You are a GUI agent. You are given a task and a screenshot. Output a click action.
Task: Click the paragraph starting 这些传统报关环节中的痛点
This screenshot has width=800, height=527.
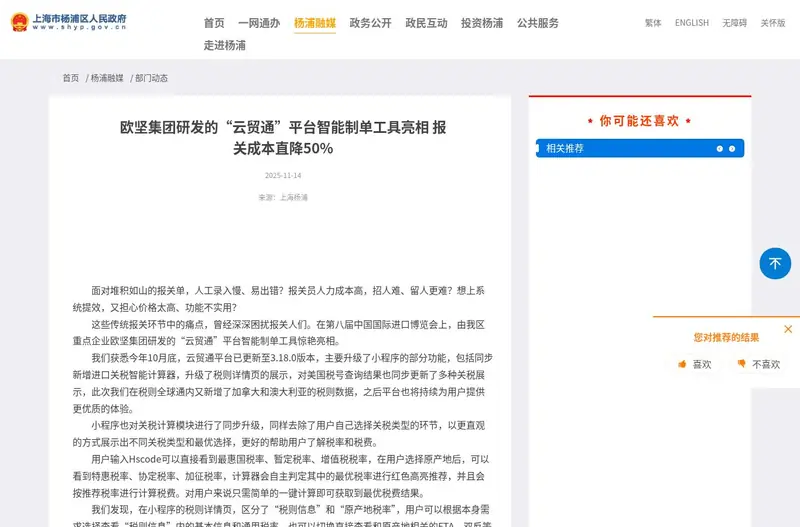[279, 333]
